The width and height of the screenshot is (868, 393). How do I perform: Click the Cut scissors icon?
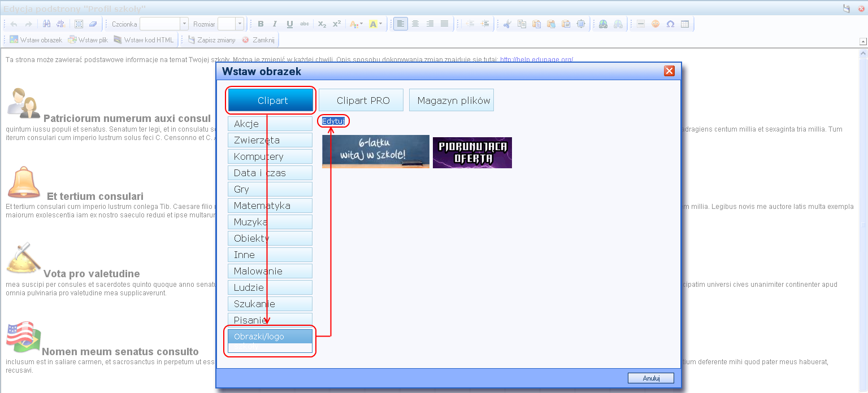click(507, 24)
